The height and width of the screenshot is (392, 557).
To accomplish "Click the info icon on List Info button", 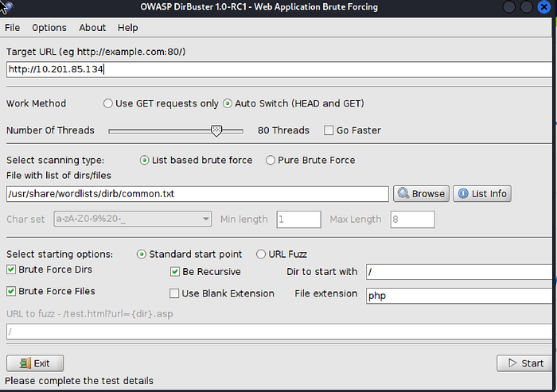I will [463, 193].
